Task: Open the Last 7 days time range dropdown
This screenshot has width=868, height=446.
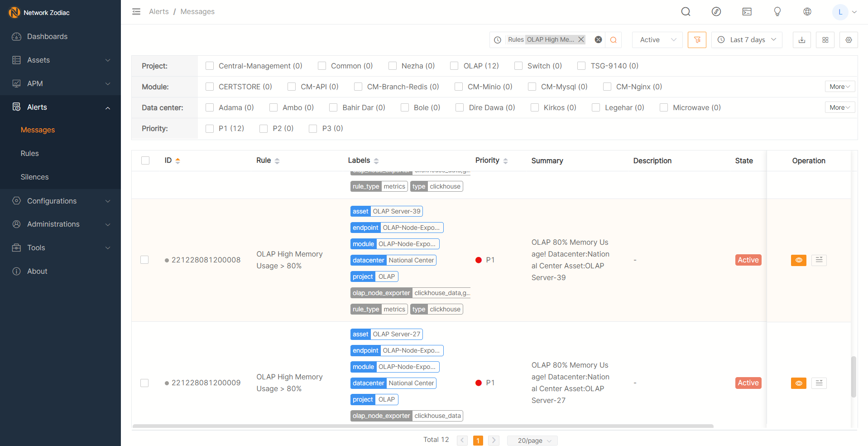Action: [747, 40]
